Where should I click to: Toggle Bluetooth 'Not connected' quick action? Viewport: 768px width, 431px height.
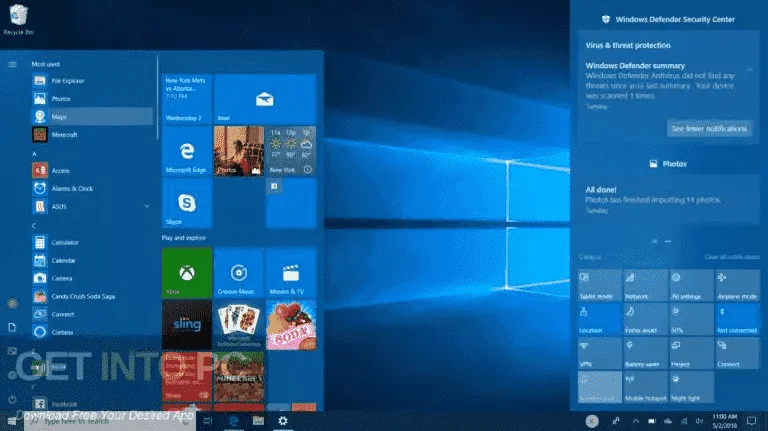tap(737, 319)
